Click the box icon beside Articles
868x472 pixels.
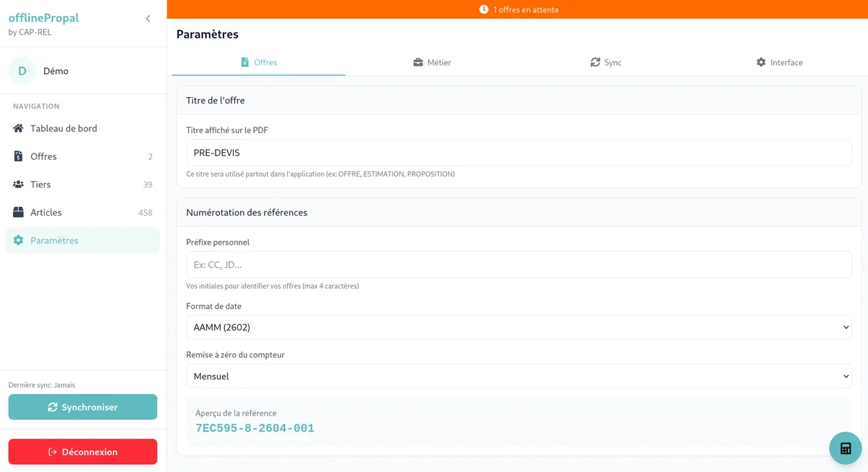coord(18,213)
